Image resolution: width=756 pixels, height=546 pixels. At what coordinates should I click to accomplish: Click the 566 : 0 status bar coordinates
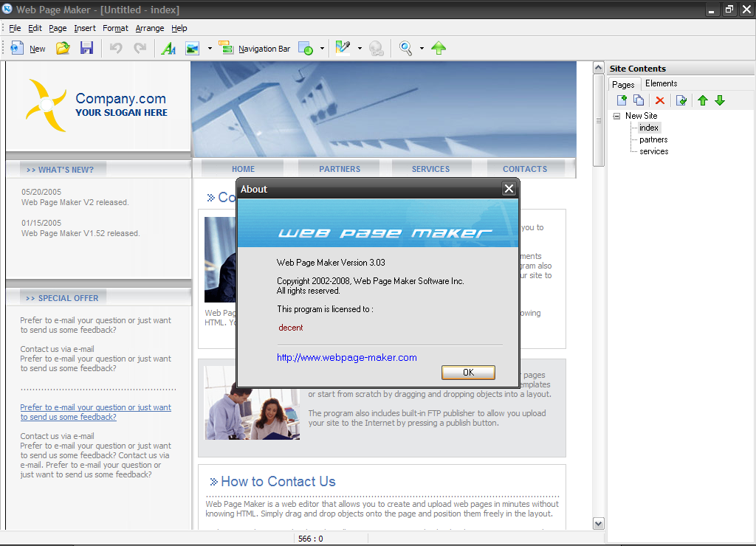pos(311,539)
